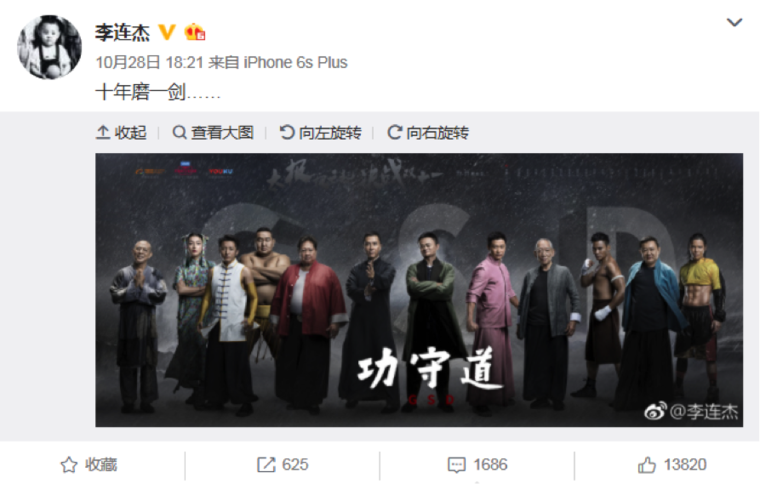Image resolution: width=760 pixels, height=484 pixels.
Task: Open the post options chevron menu
Action: tap(734, 22)
